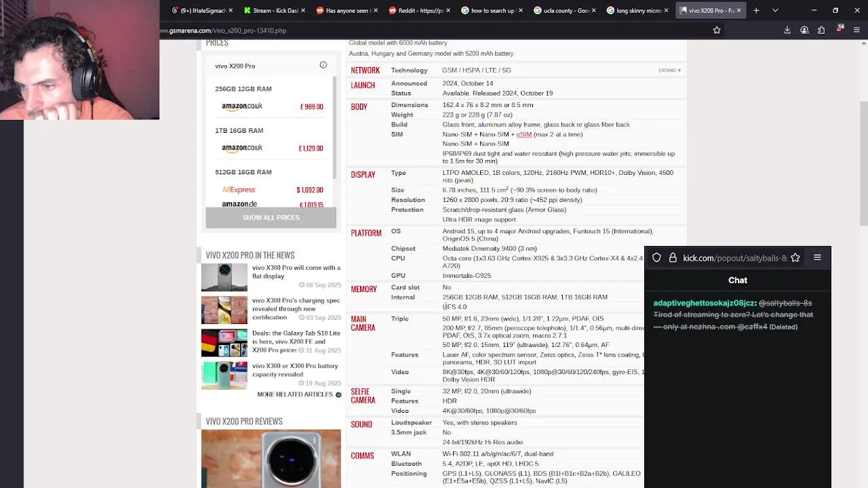Image resolution: width=868 pixels, height=488 pixels.
Task: Open the vivo X200 Pro review image
Action: point(271,459)
